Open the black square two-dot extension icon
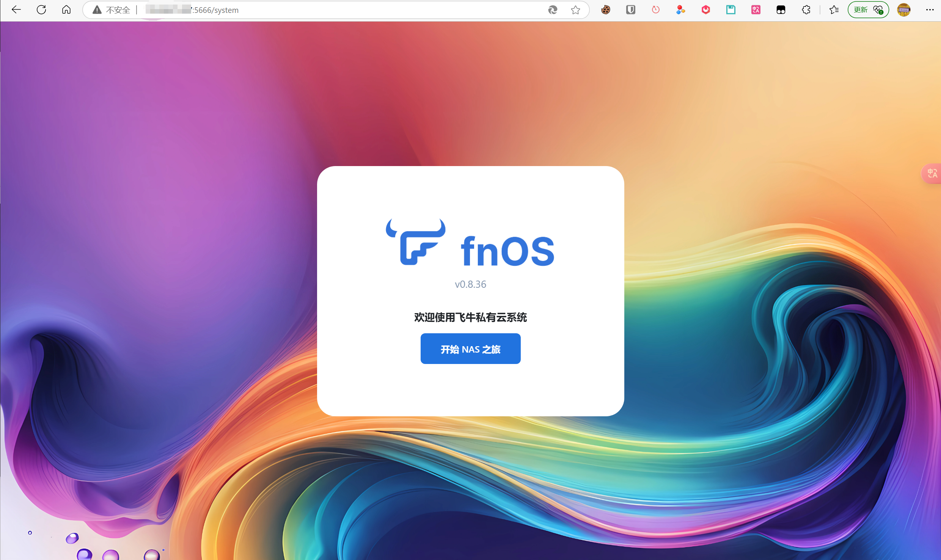The width and height of the screenshot is (941, 560). (x=781, y=10)
